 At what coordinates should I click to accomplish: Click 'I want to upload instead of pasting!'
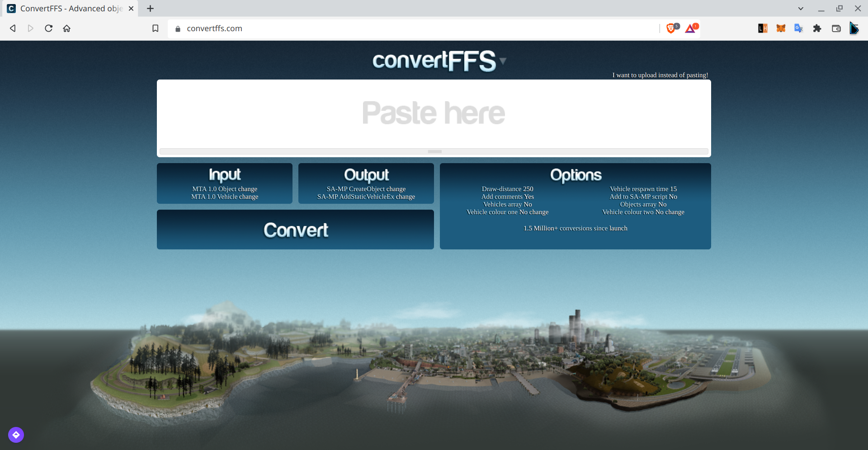click(x=660, y=75)
